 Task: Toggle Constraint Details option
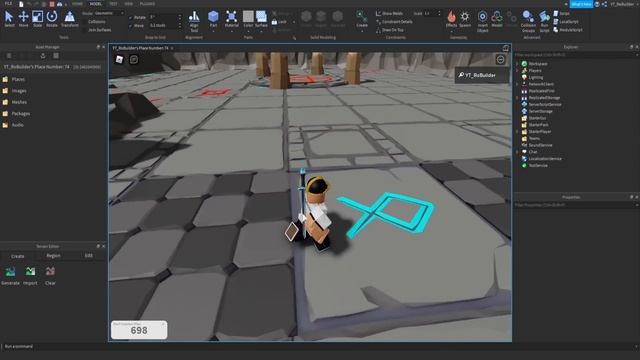[394, 22]
